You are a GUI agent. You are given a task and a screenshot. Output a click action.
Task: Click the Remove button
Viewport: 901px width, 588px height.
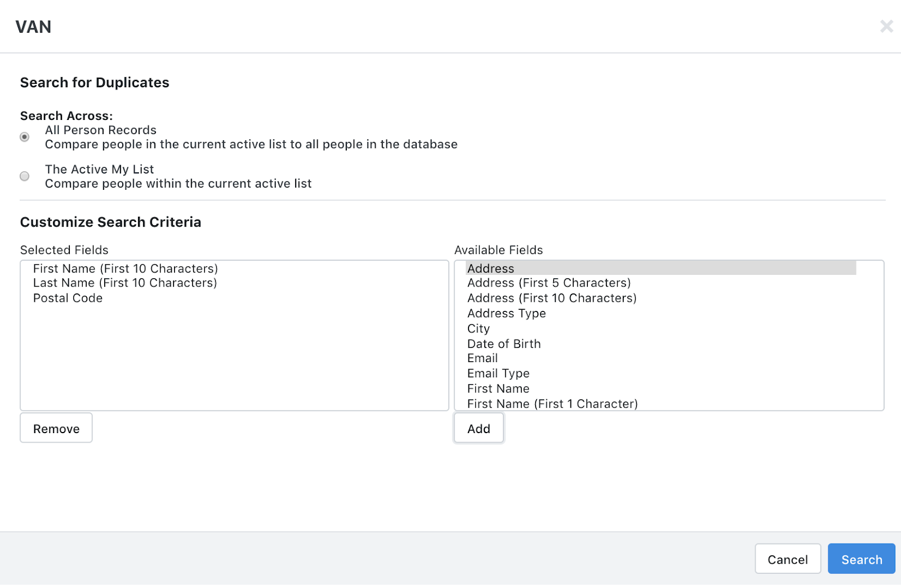(x=56, y=428)
